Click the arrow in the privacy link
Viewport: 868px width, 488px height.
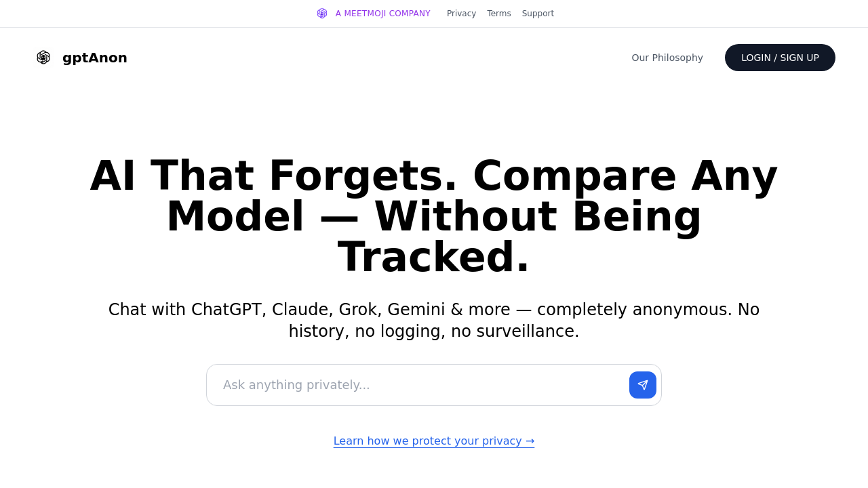click(x=528, y=441)
